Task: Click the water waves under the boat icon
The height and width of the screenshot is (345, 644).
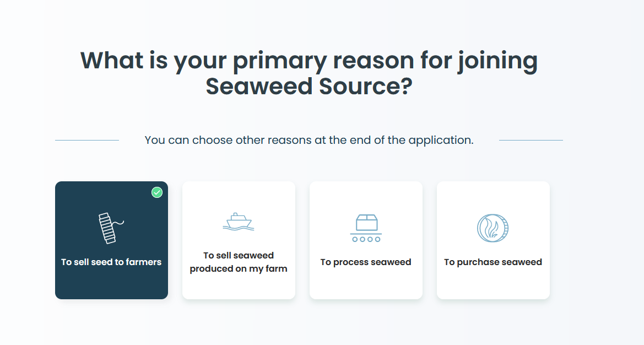Action: click(239, 228)
